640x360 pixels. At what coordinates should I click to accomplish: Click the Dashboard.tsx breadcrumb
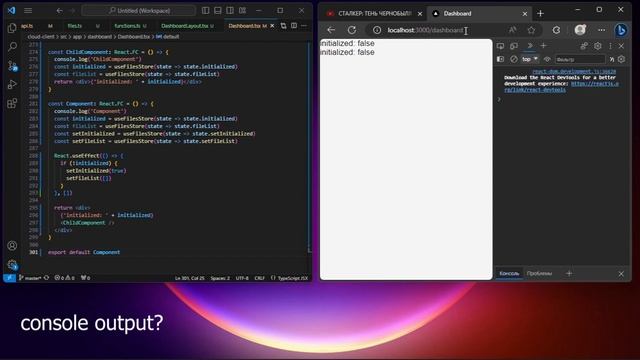133,37
